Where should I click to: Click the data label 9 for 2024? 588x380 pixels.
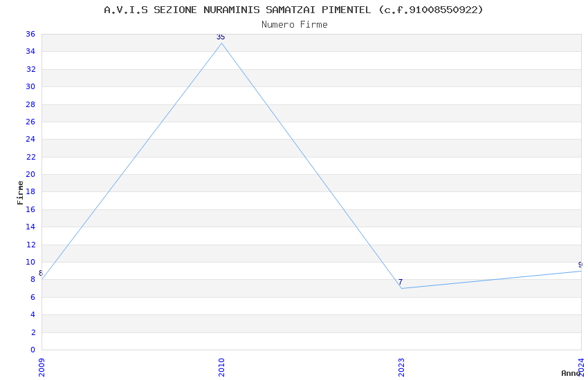point(580,265)
